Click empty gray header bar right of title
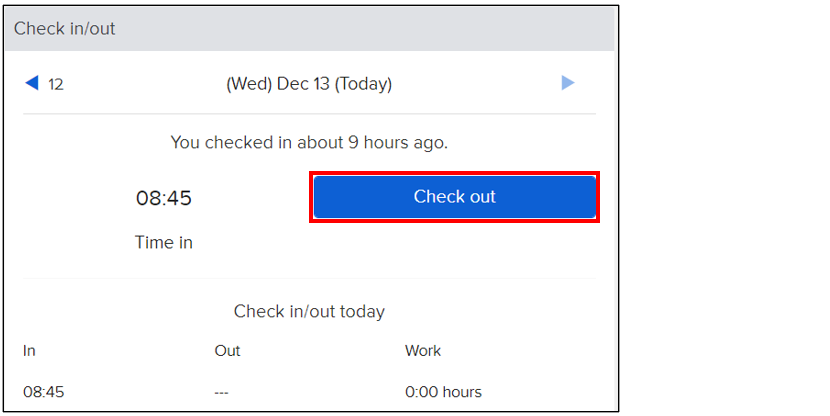This screenshot has height=416, width=830. pos(400,28)
